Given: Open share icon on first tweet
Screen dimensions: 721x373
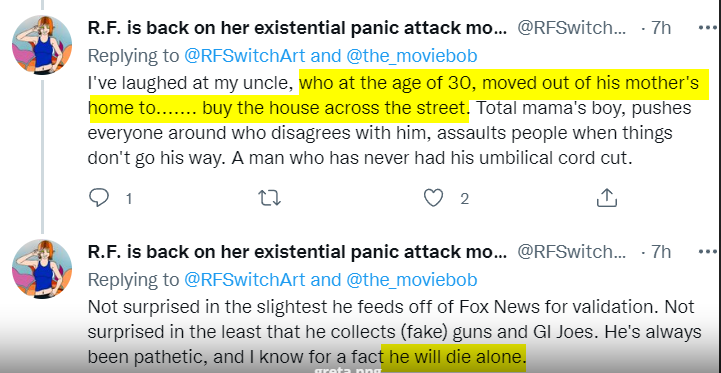Looking at the screenshot, I should tap(607, 198).
